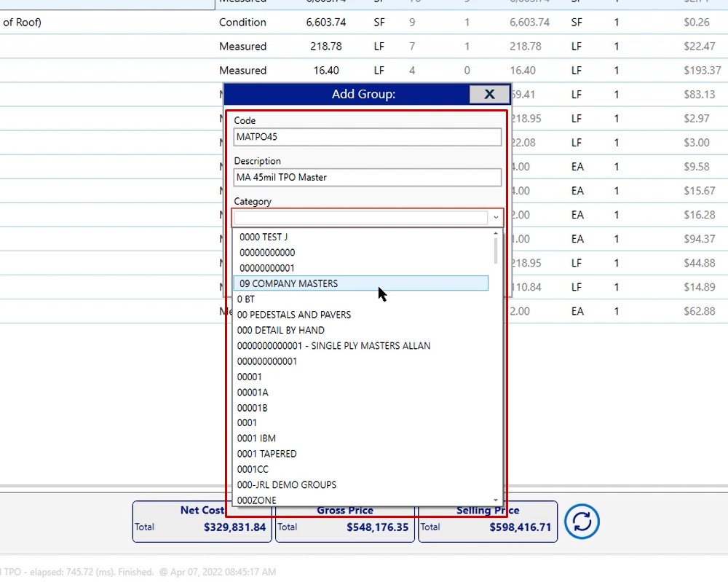Pick 000 DETAIL BY HAND category

tap(281, 330)
